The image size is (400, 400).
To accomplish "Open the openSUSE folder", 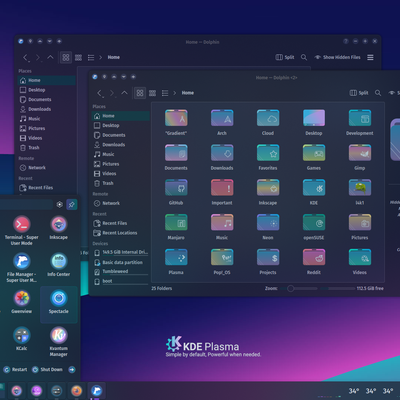I will pyautogui.click(x=314, y=227).
